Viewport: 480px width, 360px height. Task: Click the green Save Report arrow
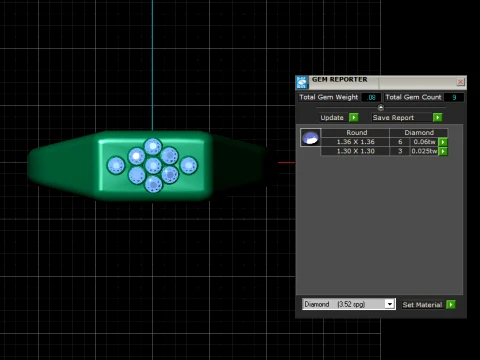click(437, 117)
